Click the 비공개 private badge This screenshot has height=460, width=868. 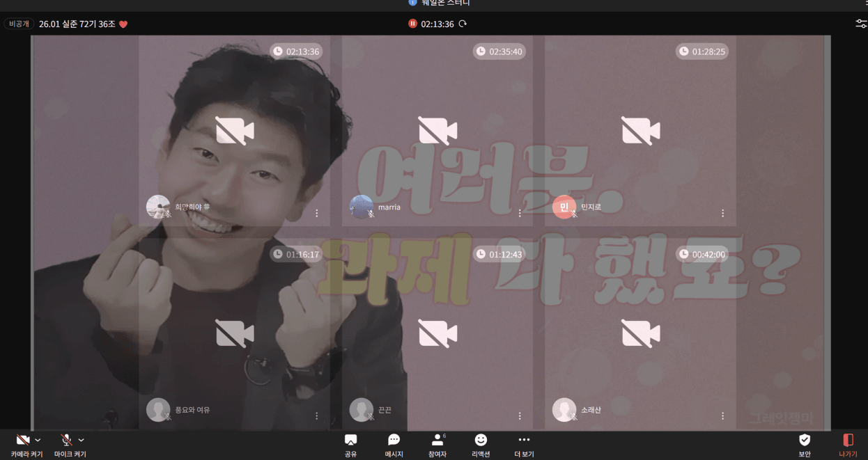point(19,24)
